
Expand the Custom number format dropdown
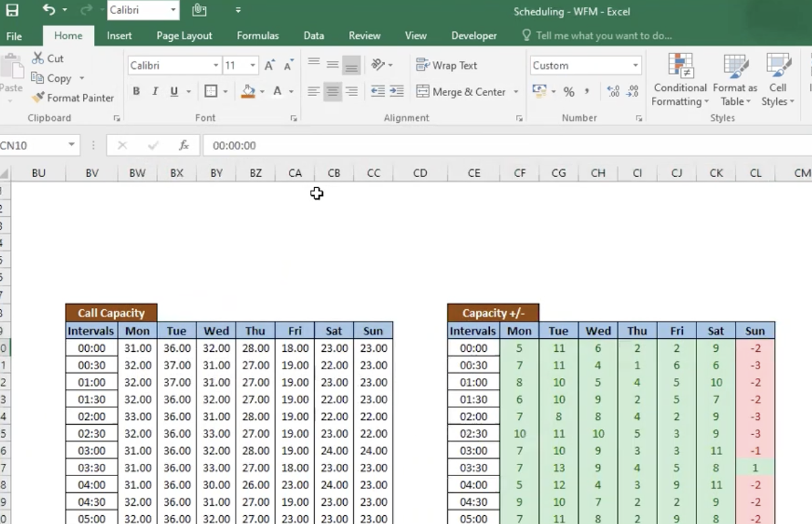[x=635, y=65]
